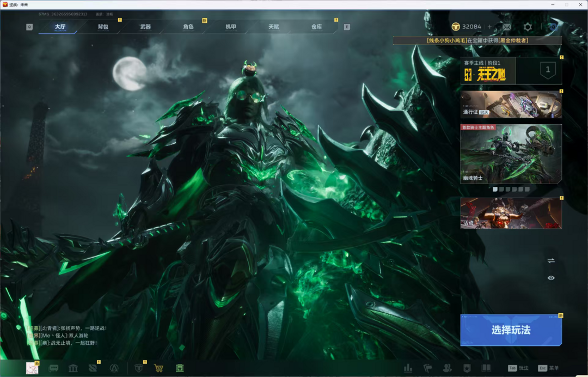This screenshot has height=377, width=588.
Task: Click the blue icon right of settings gear
Action: pos(553,27)
